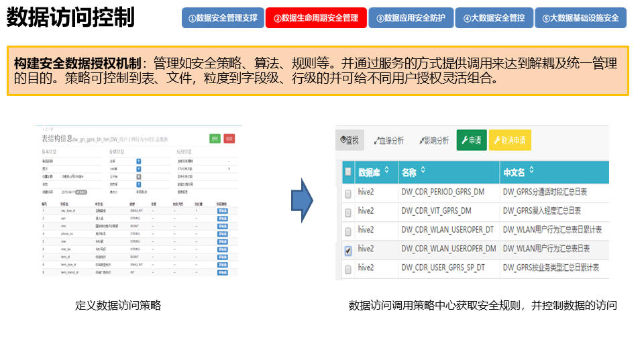Check the DW_CDR_PERIOD_GPRS_DM row checkbox
Viewport: 644px width, 362px height.
(348, 194)
